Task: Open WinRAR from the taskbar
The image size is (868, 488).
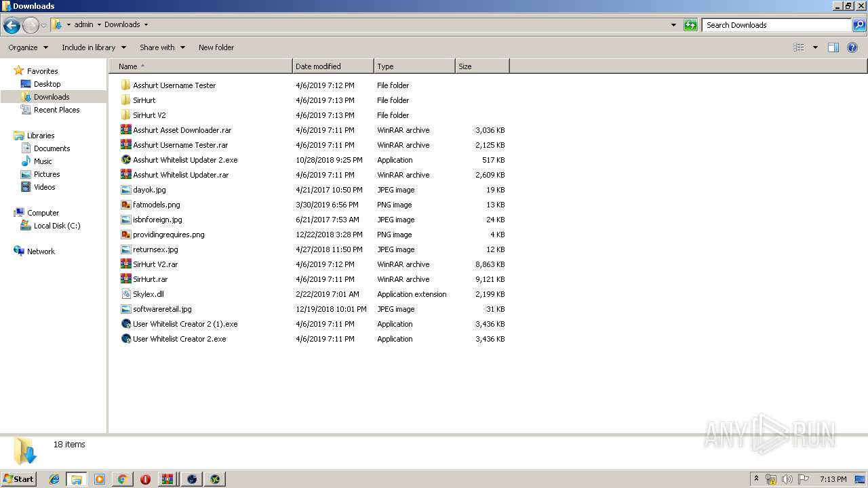Action: tap(167, 479)
